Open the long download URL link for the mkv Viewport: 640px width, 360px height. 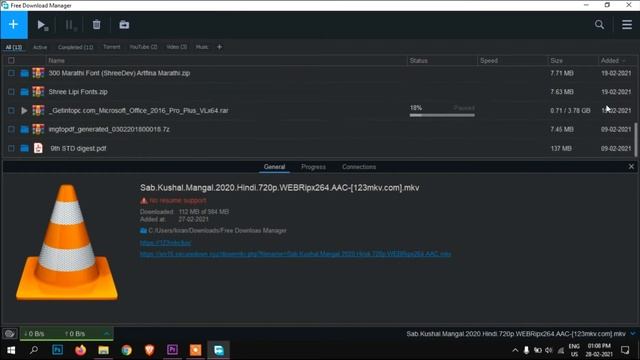tap(296, 254)
